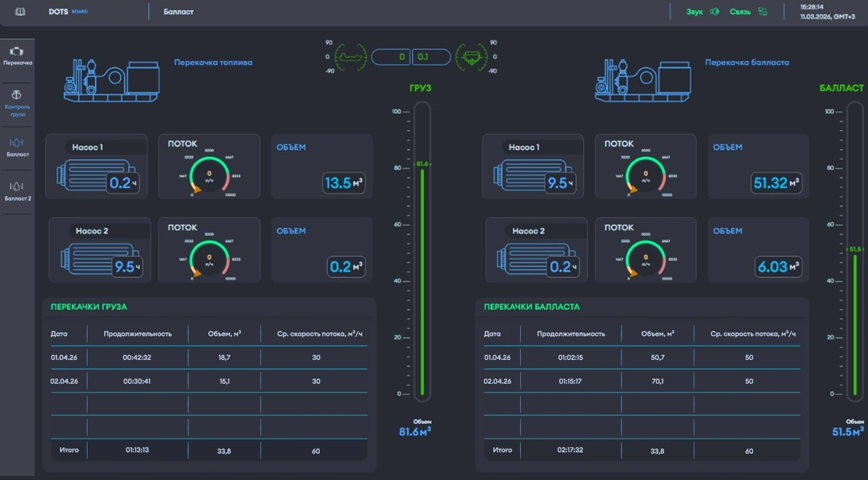
Task: Click the Перекачка балласта heading
Action: point(747,63)
